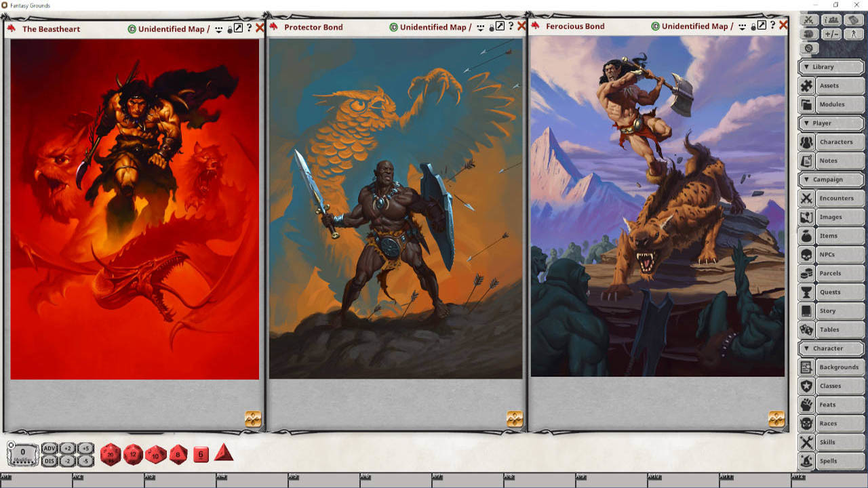
Task: Toggle the ID indicator on Protector Bond
Action: (x=394, y=27)
